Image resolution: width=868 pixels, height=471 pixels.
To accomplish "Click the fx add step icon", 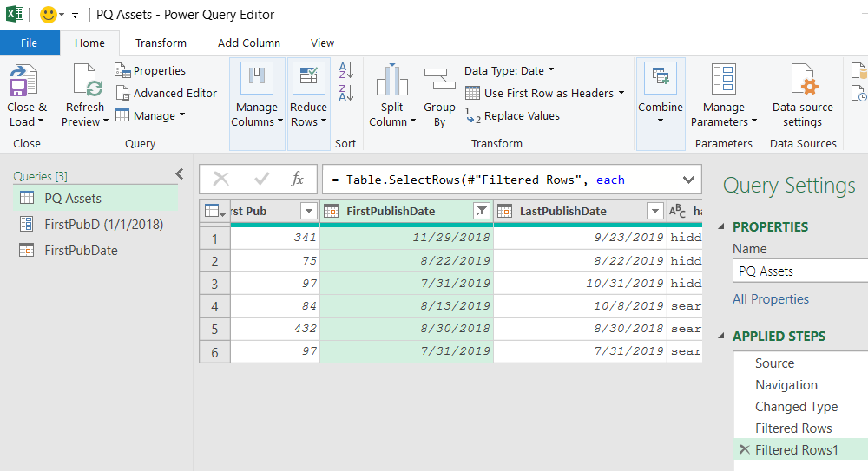I will [x=297, y=179].
